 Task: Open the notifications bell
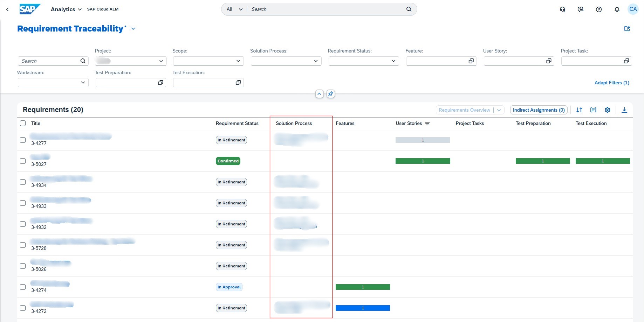[617, 9]
